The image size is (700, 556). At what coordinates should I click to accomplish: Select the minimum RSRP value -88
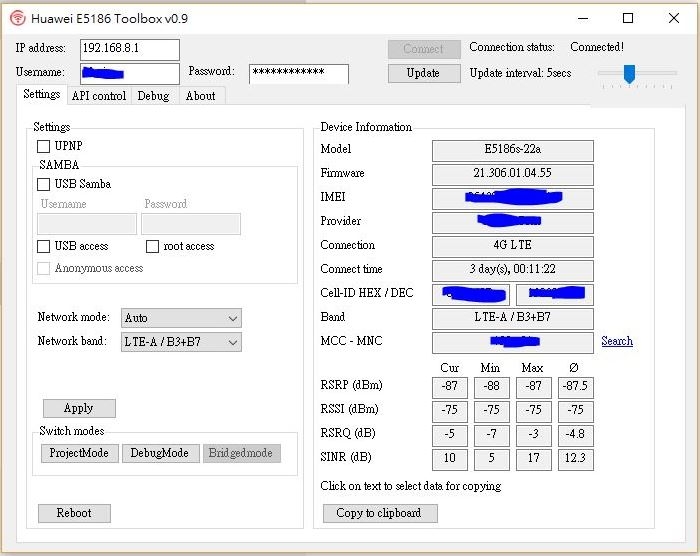point(492,388)
